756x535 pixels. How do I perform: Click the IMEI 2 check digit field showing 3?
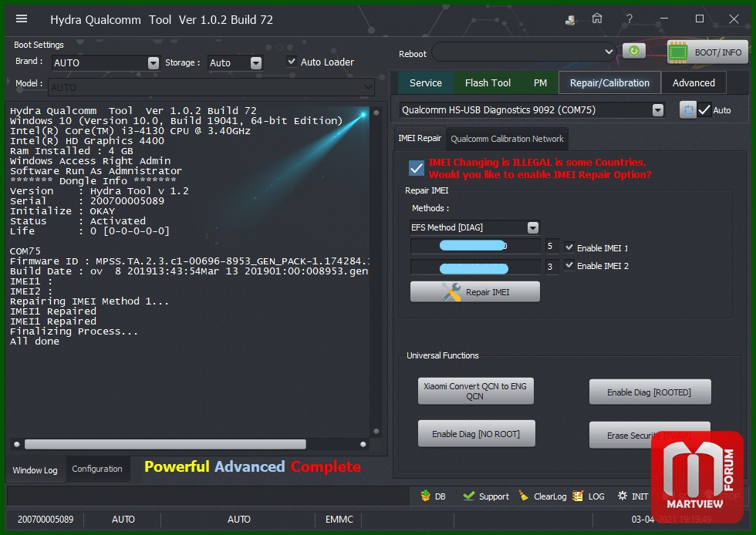tap(552, 267)
